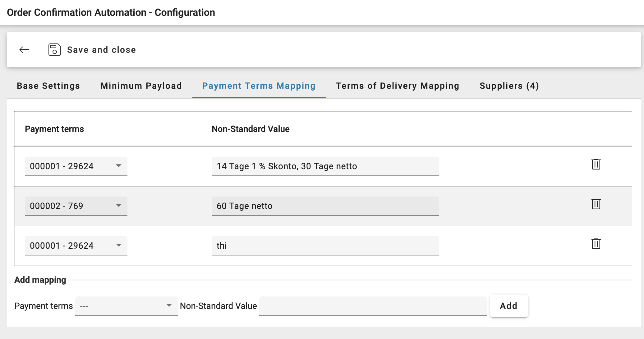
Task: Delete the 'thi' mapping row
Action: point(596,244)
